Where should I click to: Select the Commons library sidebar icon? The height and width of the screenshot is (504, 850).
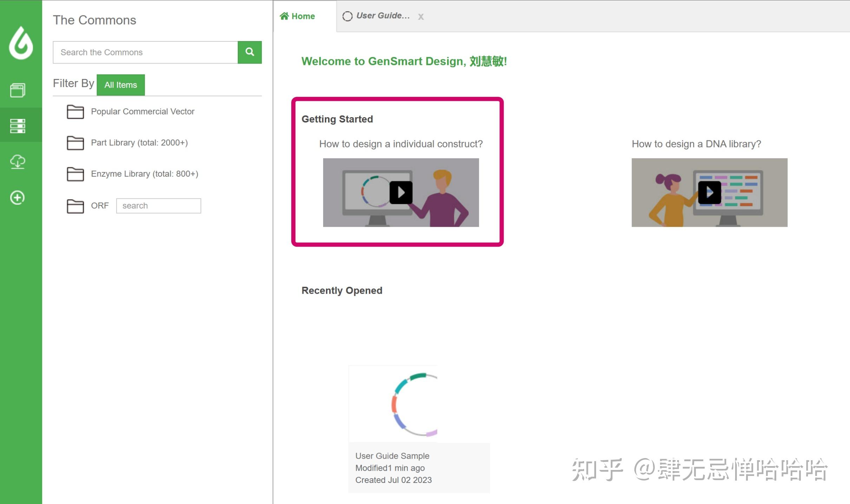point(18,126)
